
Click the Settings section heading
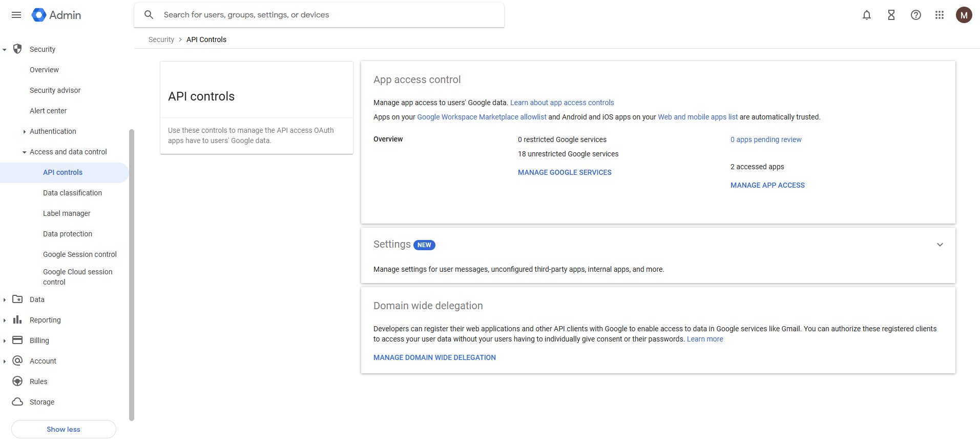[x=392, y=244]
